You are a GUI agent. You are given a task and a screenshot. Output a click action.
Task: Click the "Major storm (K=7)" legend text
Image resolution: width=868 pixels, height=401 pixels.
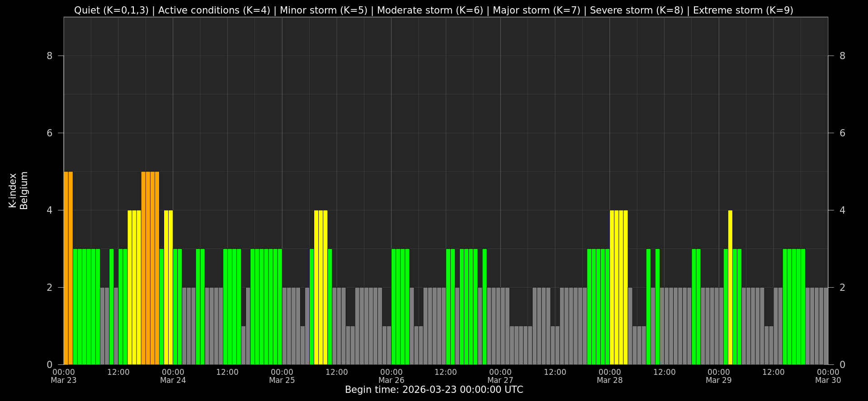coord(536,10)
